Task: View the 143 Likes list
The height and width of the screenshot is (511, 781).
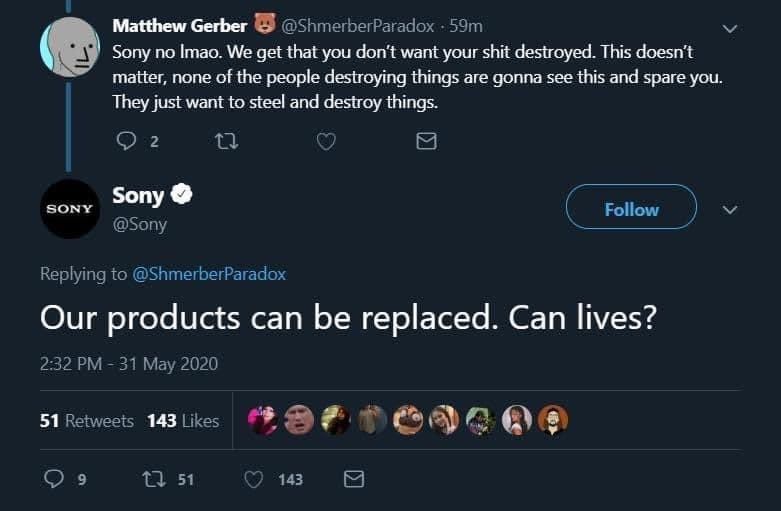Action: 183,421
